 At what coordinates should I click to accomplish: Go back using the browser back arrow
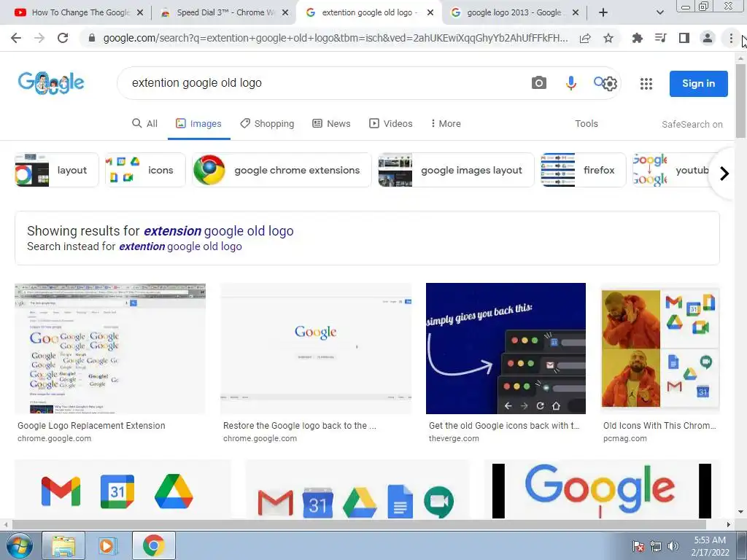click(x=16, y=38)
